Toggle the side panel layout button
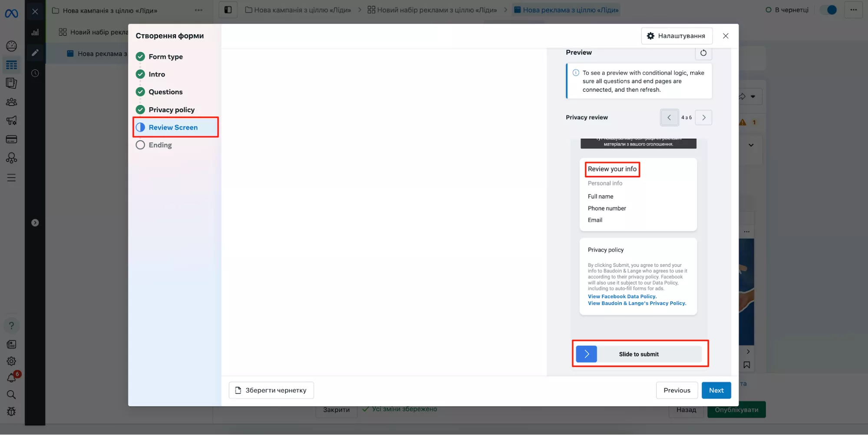This screenshot has width=868, height=435. click(x=228, y=10)
